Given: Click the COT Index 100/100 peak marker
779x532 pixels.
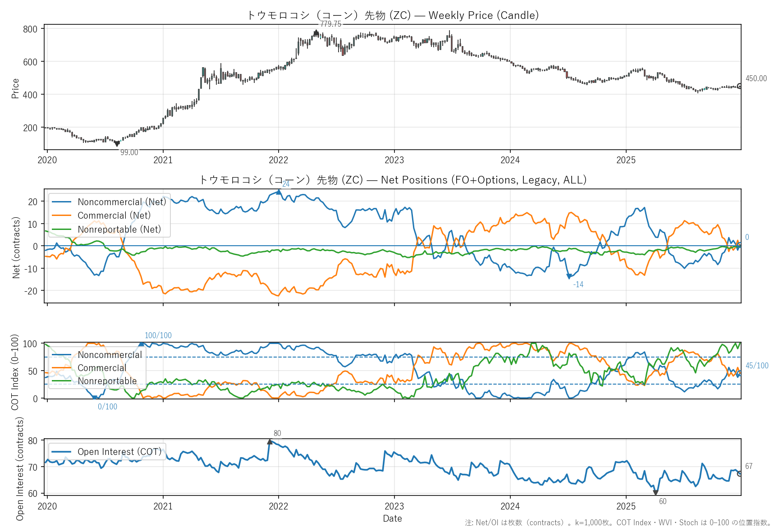Looking at the screenshot, I should (x=141, y=344).
